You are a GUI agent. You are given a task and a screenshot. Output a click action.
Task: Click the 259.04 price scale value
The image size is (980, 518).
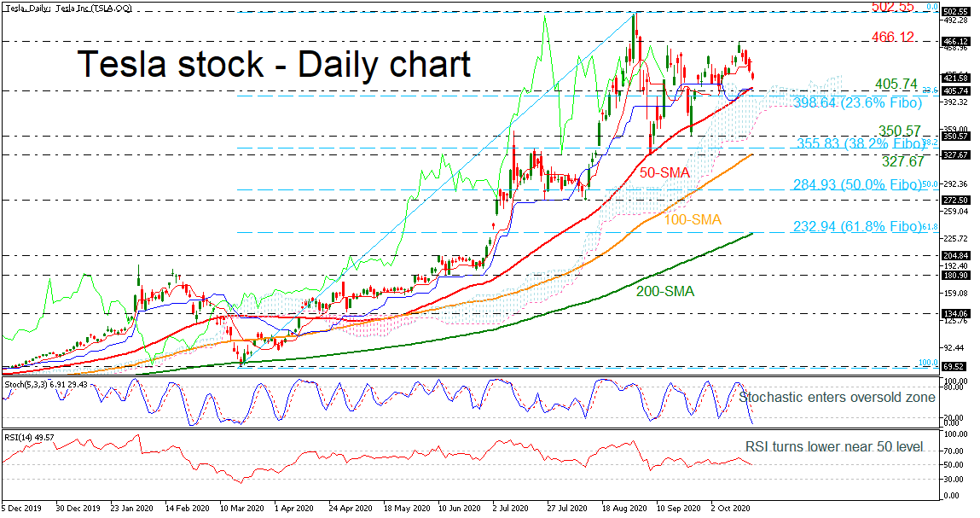point(955,212)
